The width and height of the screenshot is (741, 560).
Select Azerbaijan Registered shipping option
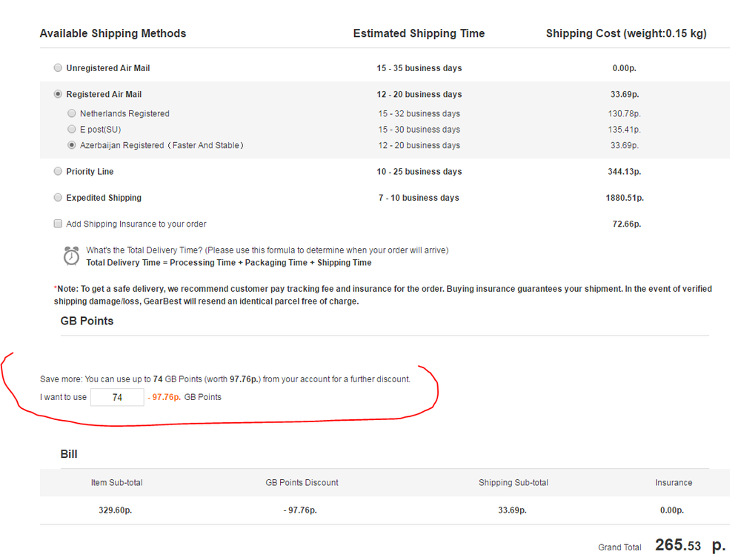[71, 145]
